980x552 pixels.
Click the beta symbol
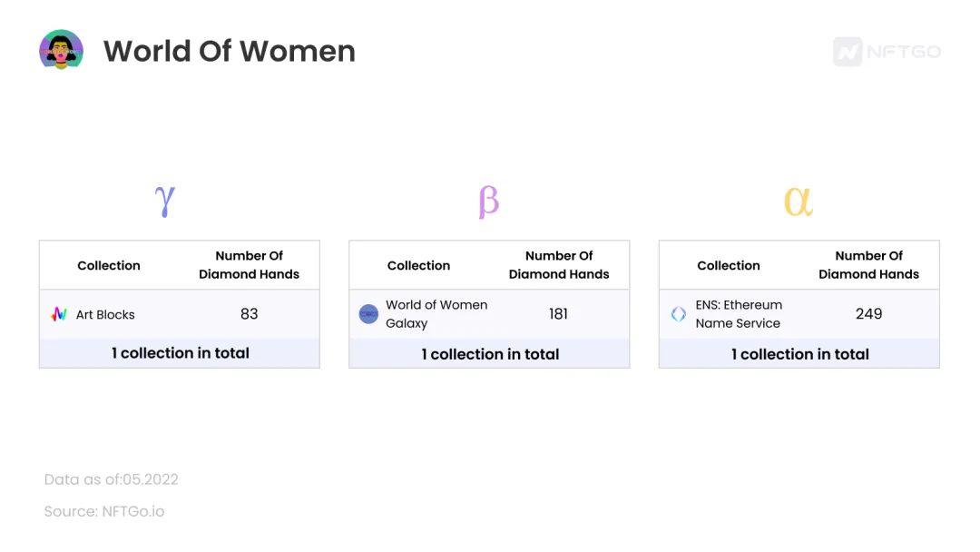(488, 201)
